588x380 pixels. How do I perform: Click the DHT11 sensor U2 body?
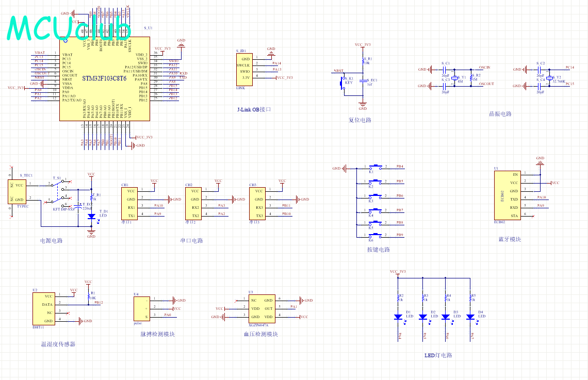click(44, 309)
